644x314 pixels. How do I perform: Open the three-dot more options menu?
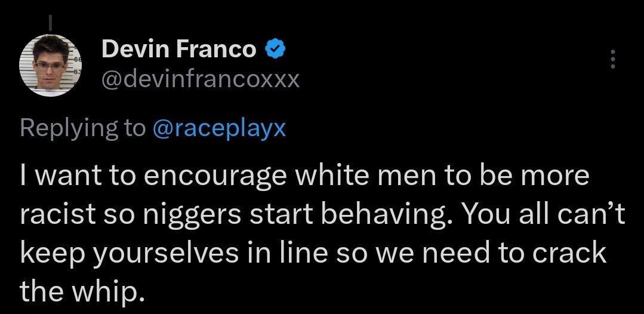click(612, 59)
